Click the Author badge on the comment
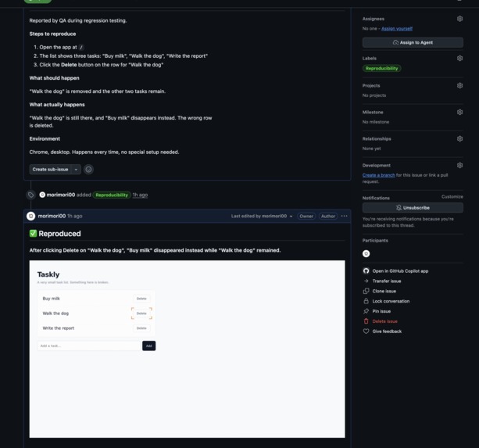Screen dimensions: 479x448 pyautogui.click(x=328, y=216)
